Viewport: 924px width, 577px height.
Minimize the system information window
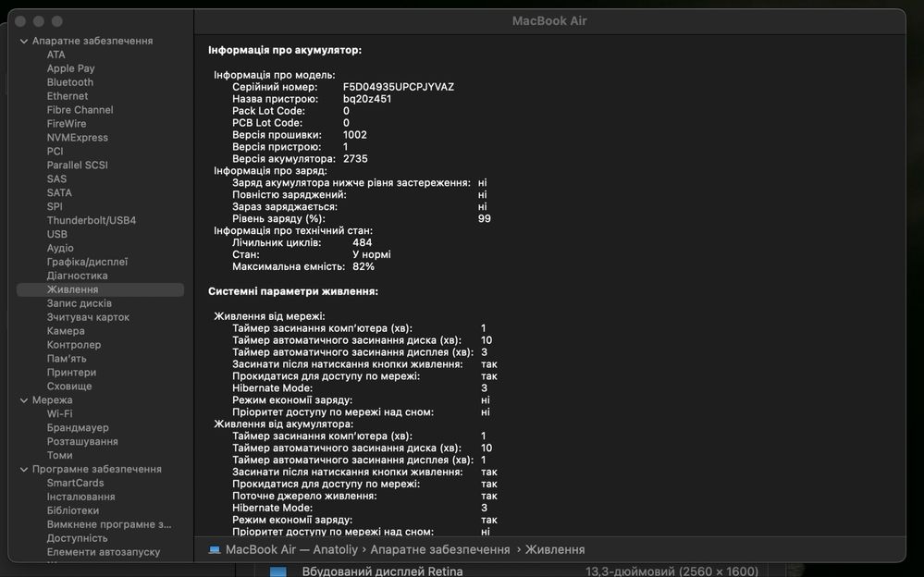pyautogui.click(x=39, y=21)
